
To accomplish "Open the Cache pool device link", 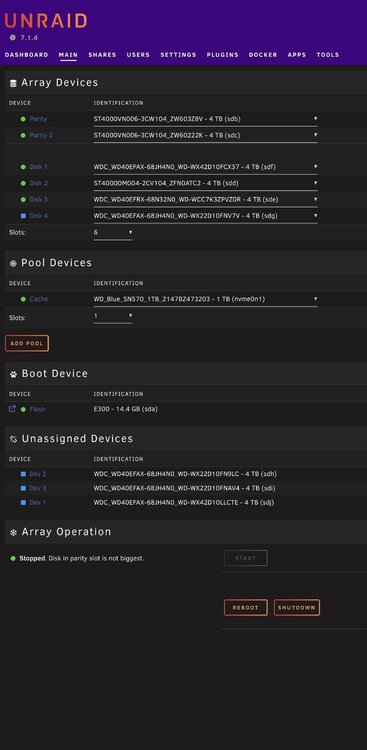I will tap(39, 299).
